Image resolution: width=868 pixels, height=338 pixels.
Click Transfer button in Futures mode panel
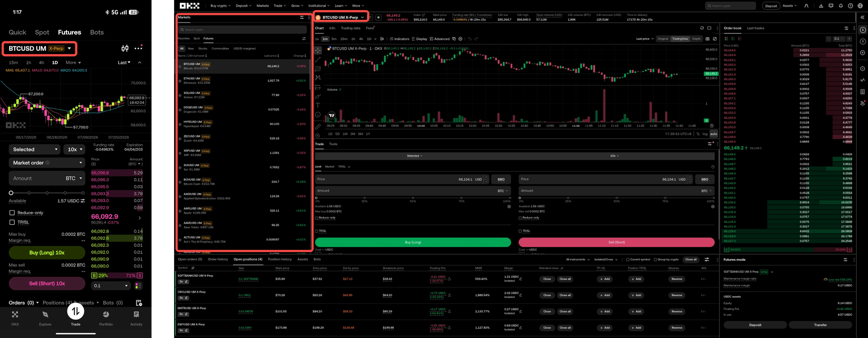820,325
